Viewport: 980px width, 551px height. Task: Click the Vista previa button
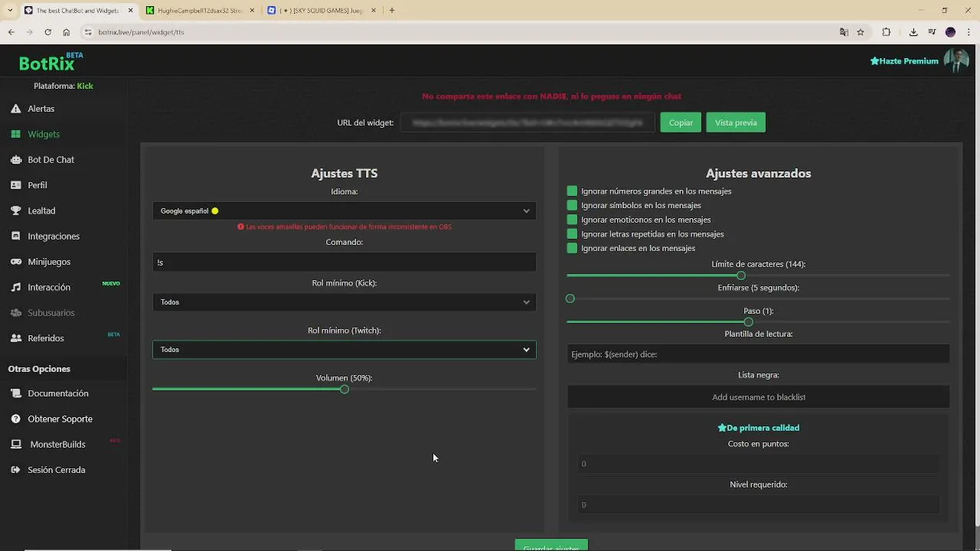736,122
